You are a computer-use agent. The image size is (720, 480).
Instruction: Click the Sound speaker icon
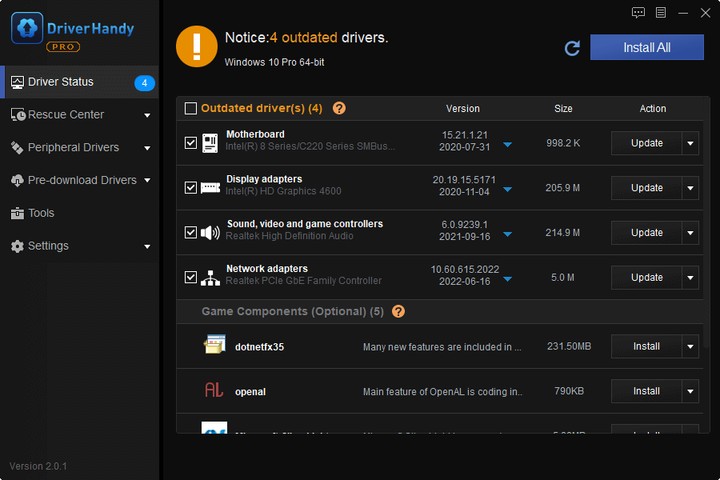click(x=210, y=232)
